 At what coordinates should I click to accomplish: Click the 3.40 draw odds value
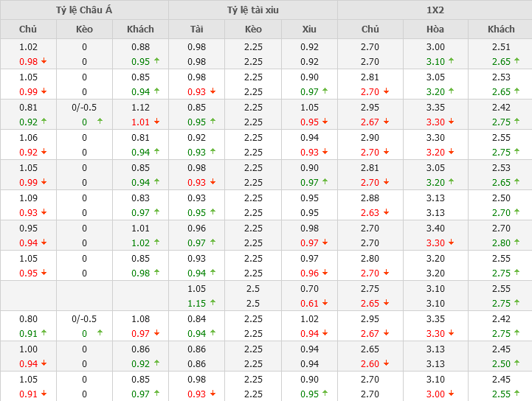point(435,229)
